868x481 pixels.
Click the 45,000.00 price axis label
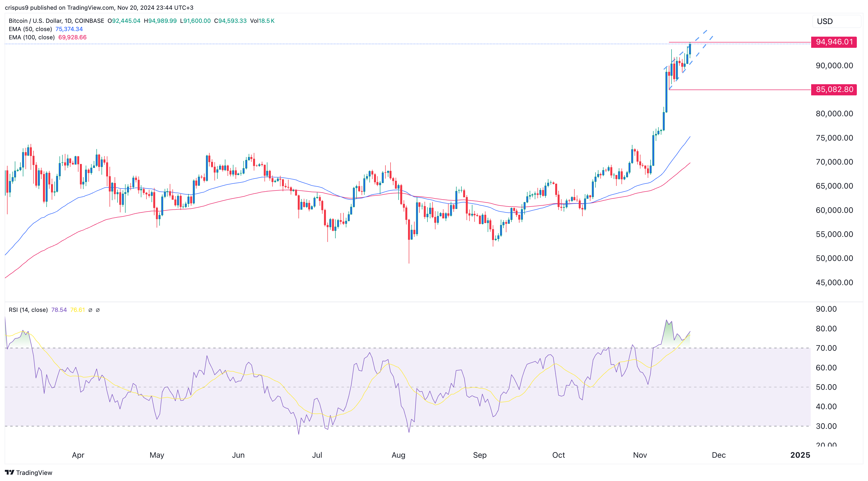click(x=834, y=283)
